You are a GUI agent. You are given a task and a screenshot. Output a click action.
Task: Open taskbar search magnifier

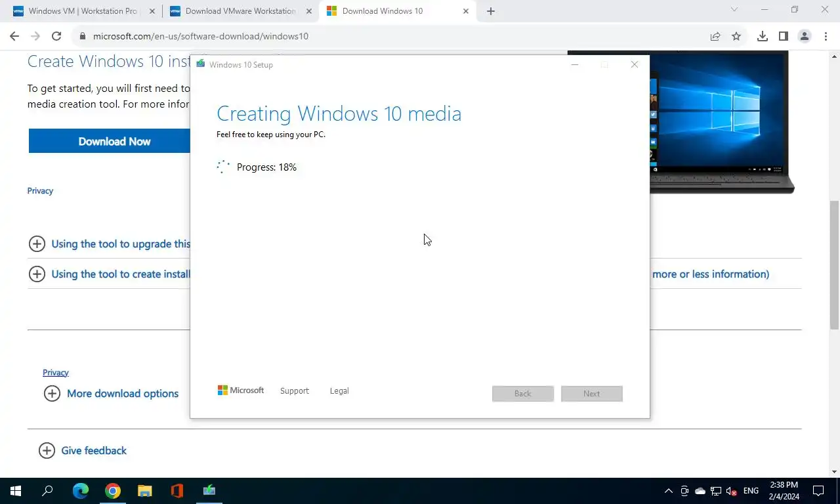pos(47,491)
